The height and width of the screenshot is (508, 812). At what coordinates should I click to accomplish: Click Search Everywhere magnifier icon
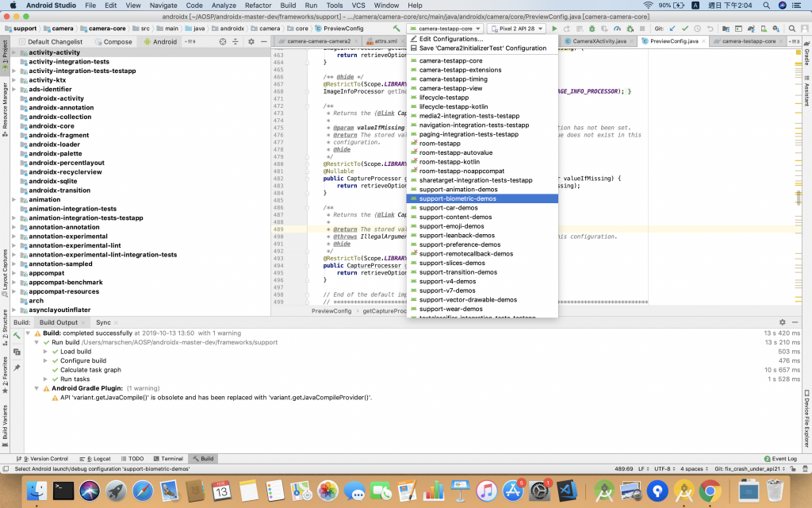pyautogui.click(x=792, y=29)
